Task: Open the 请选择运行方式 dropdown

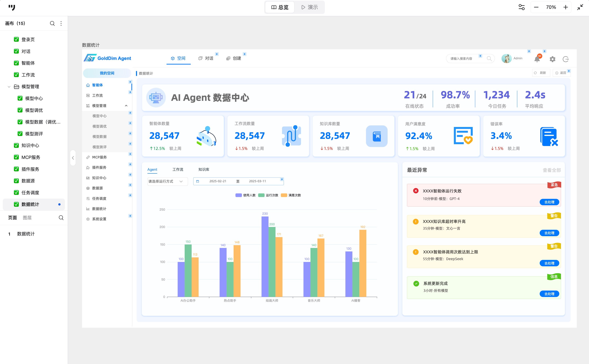Action: [x=167, y=181]
